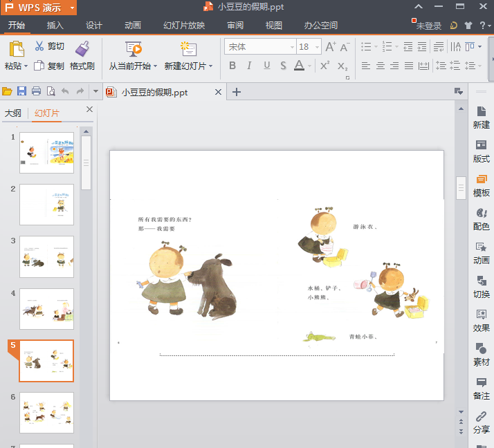Open Print Preview icon
Viewport: 494px width, 448px height.
point(51,91)
